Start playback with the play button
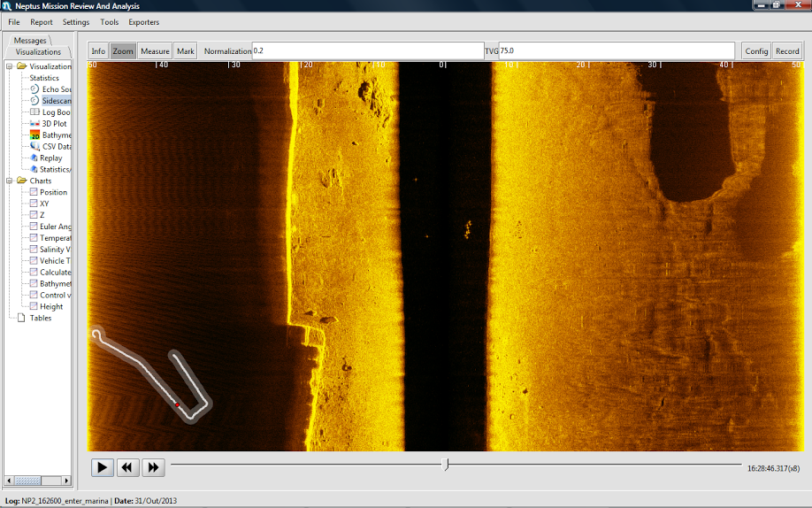The image size is (812, 508). click(102, 467)
